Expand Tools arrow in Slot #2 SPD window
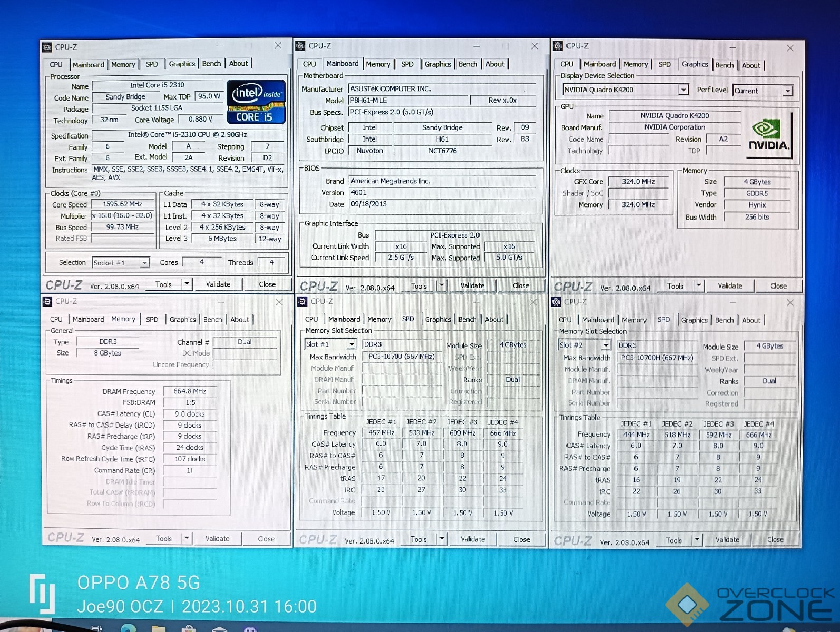Screen dimensions: 840x632 [x=697, y=540]
